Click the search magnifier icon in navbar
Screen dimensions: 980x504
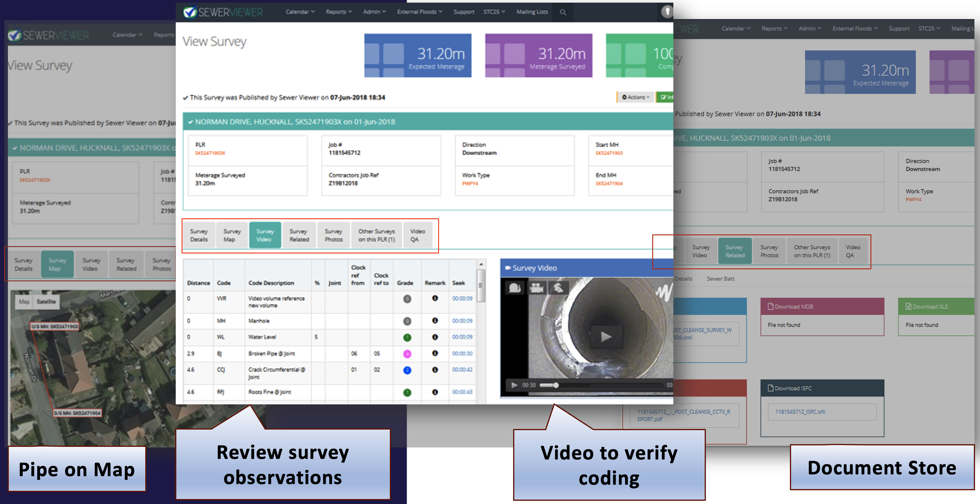[x=563, y=12]
